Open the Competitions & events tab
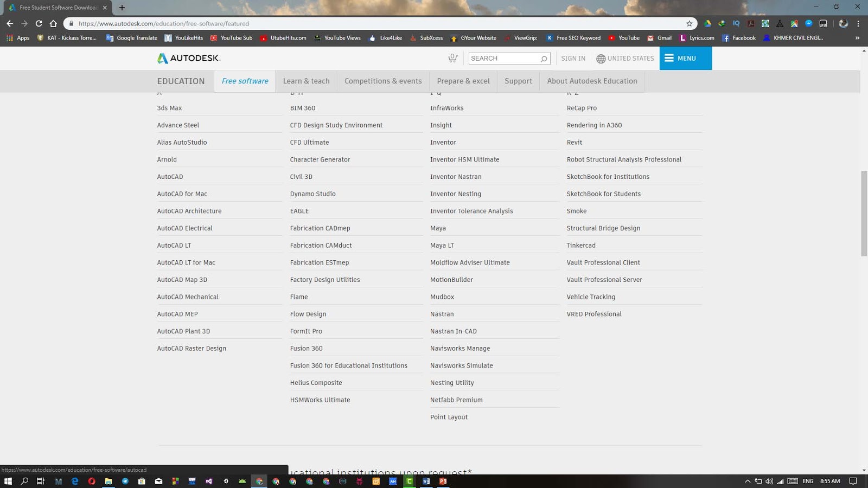Viewport: 868px width, 488px height. tap(383, 81)
